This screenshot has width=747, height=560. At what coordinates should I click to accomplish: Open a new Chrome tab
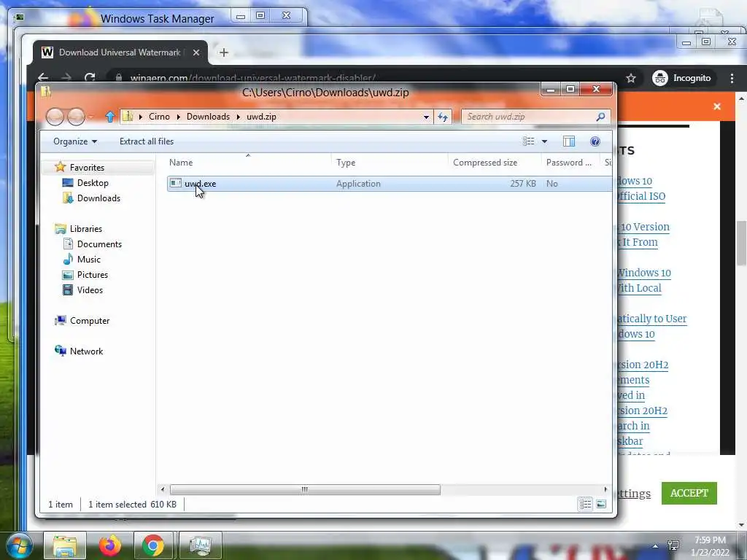224,52
